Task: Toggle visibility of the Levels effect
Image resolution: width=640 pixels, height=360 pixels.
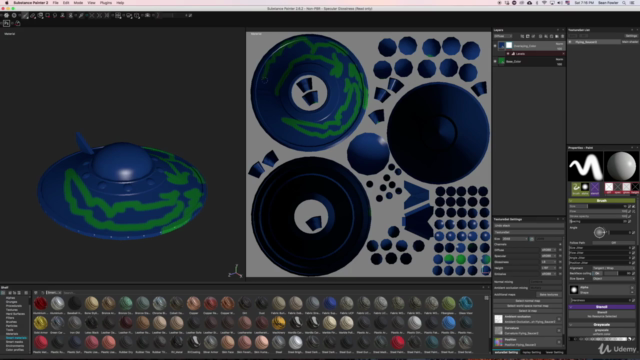Action: tap(508, 53)
